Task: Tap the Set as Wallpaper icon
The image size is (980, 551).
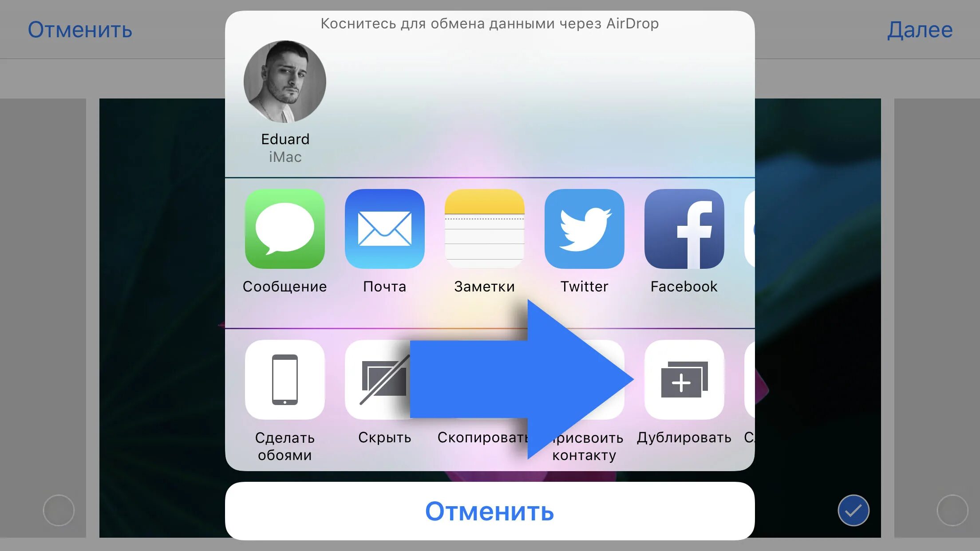Action: (x=283, y=380)
